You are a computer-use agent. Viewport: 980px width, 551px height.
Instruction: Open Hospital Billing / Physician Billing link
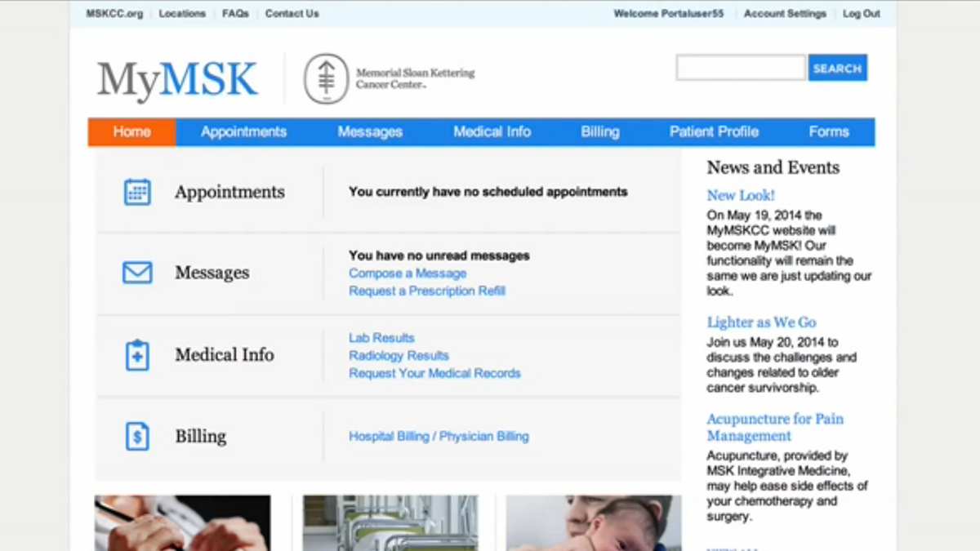click(x=439, y=437)
